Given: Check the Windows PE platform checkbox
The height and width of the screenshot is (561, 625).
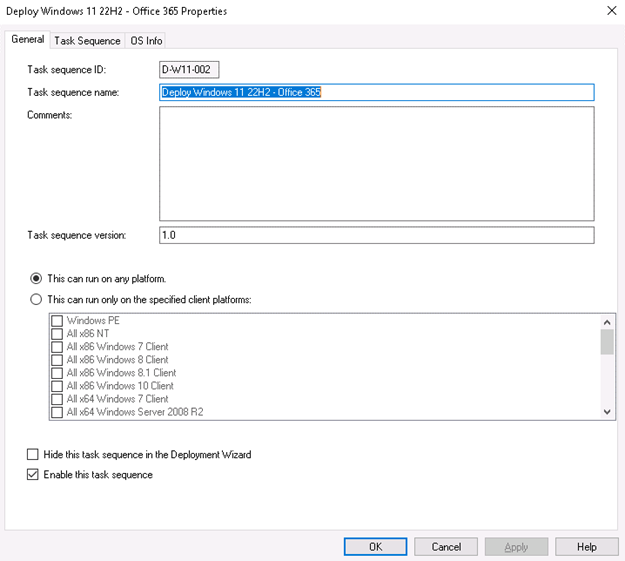Looking at the screenshot, I should (57, 321).
